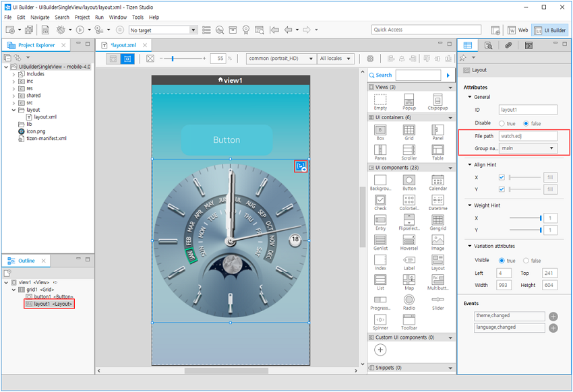
Task: Open the Project menu
Action: tap(82, 18)
